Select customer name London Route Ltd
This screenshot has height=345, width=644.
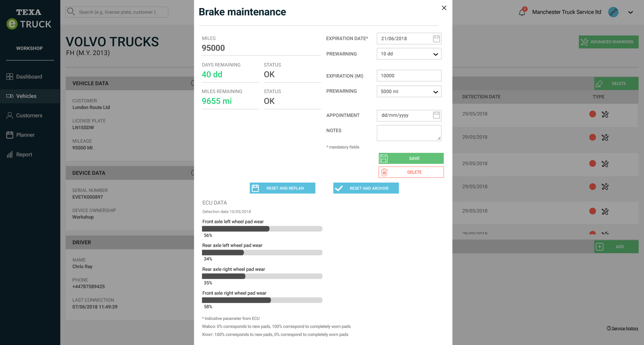pos(91,107)
